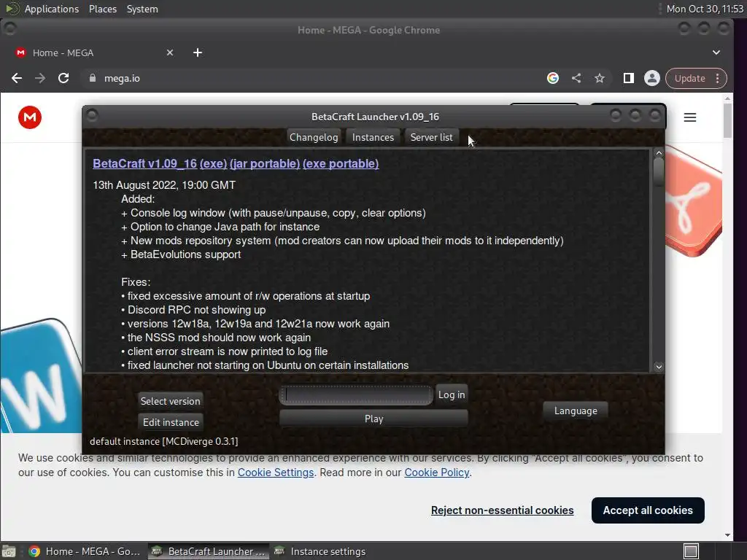
Task: Open Chrome tab search dropdown arrow
Action: pos(716,52)
